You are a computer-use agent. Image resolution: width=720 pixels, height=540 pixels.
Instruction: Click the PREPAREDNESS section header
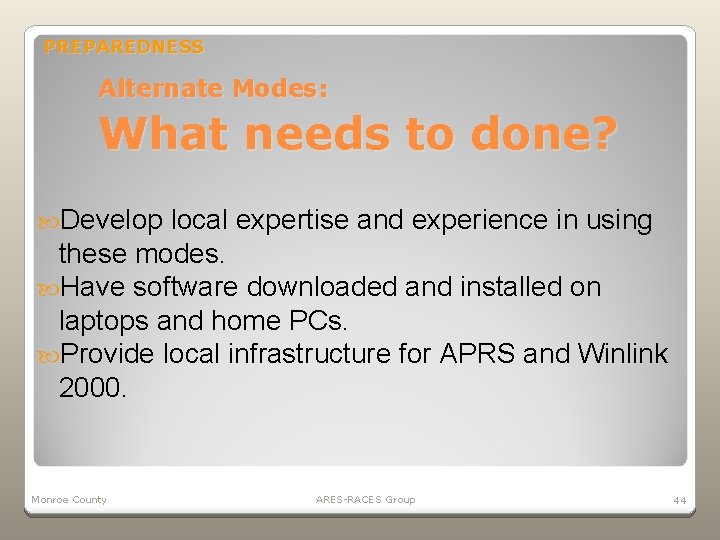click(x=123, y=47)
